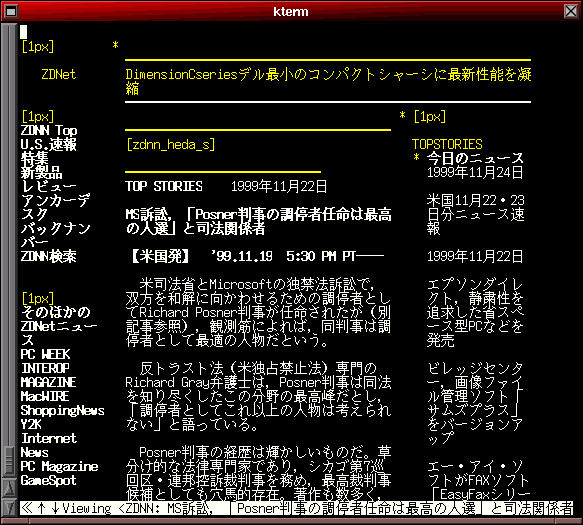Click the 1999年11月22日 date in right column
The image size is (583, 525).
tap(475, 257)
